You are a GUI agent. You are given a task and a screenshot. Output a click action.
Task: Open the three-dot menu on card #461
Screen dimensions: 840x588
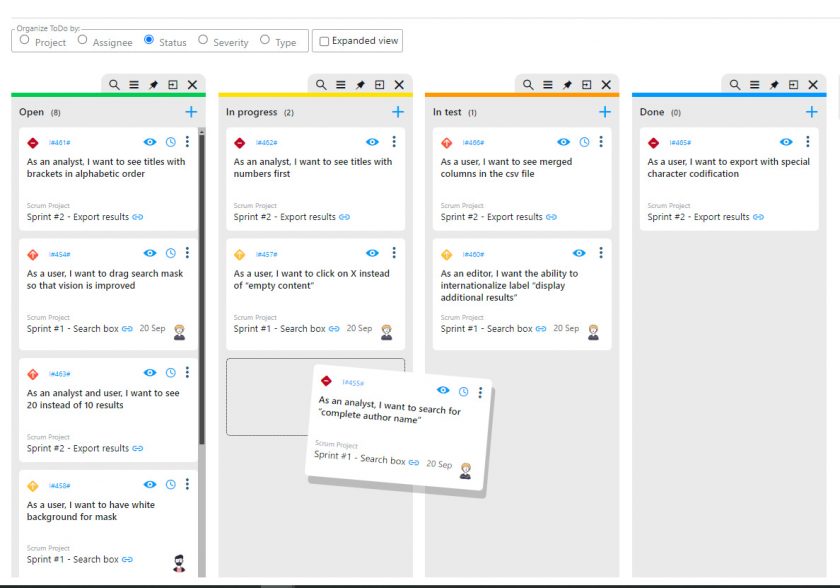point(188,140)
